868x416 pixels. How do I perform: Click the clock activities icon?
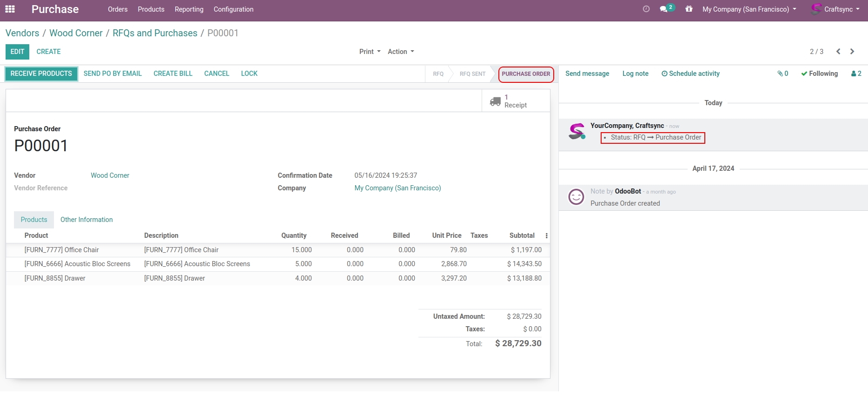pos(646,9)
